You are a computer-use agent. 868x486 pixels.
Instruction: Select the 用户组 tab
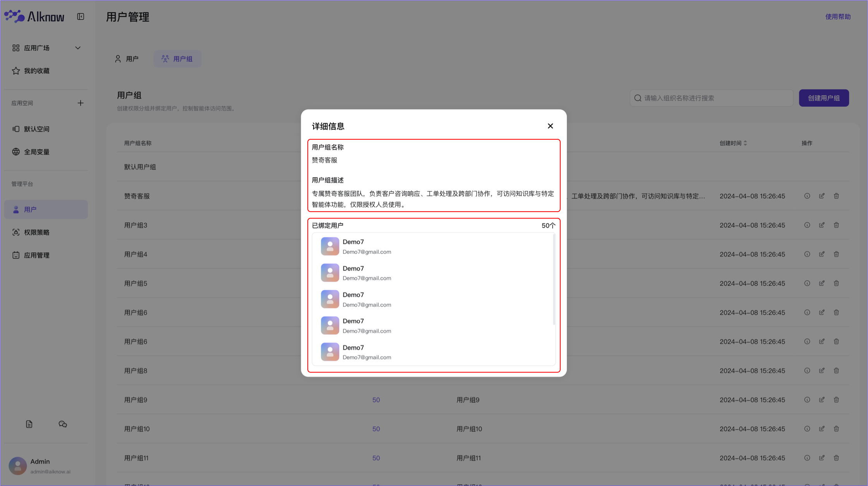[x=177, y=59]
